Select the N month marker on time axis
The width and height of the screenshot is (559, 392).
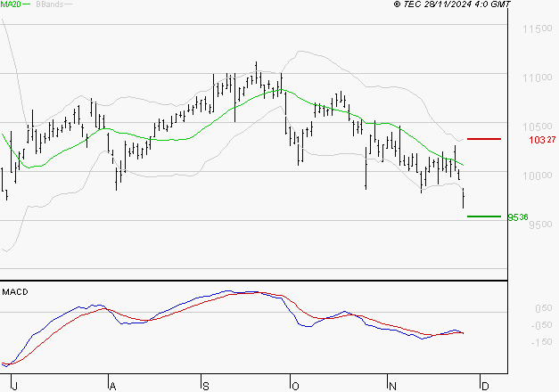tap(391, 386)
